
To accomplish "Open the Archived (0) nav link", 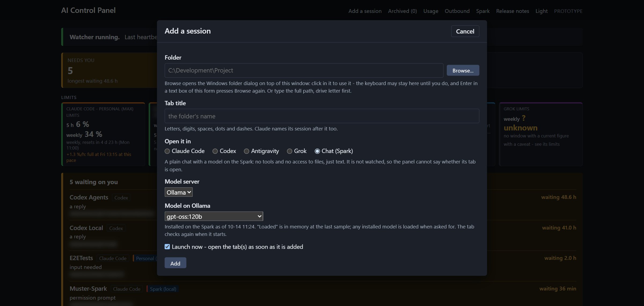I will pos(402,11).
